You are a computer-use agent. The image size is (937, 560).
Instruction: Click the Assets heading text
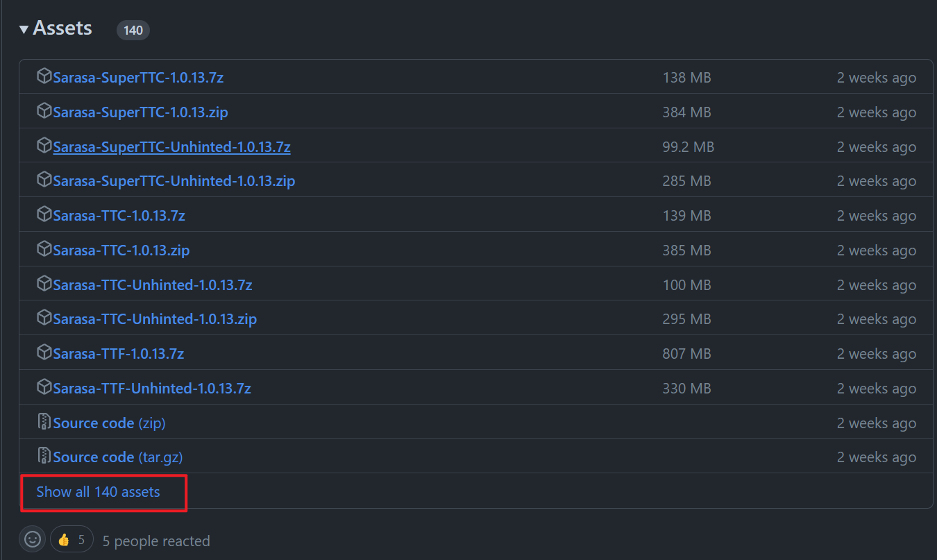pos(62,28)
